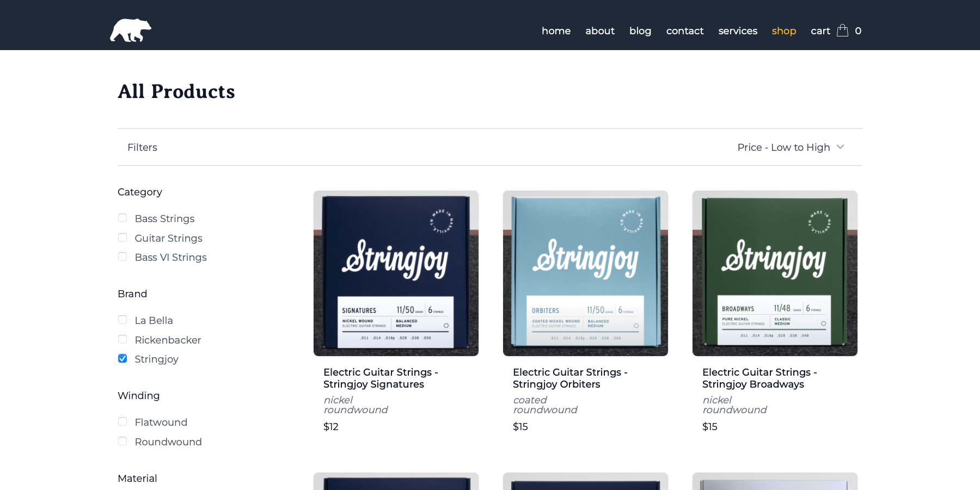This screenshot has height=490, width=980.
Task: Click the Material filter heading
Action: [x=137, y=479]
